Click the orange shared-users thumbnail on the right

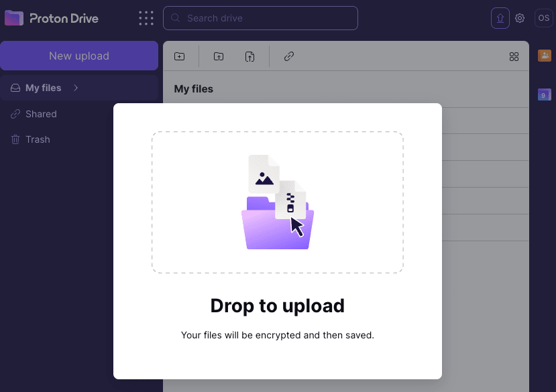544,56
